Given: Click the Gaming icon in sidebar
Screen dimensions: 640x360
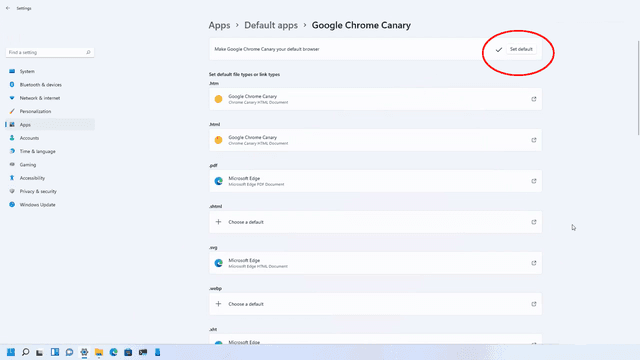Looking at the screenshot, I should pos(12,164).
